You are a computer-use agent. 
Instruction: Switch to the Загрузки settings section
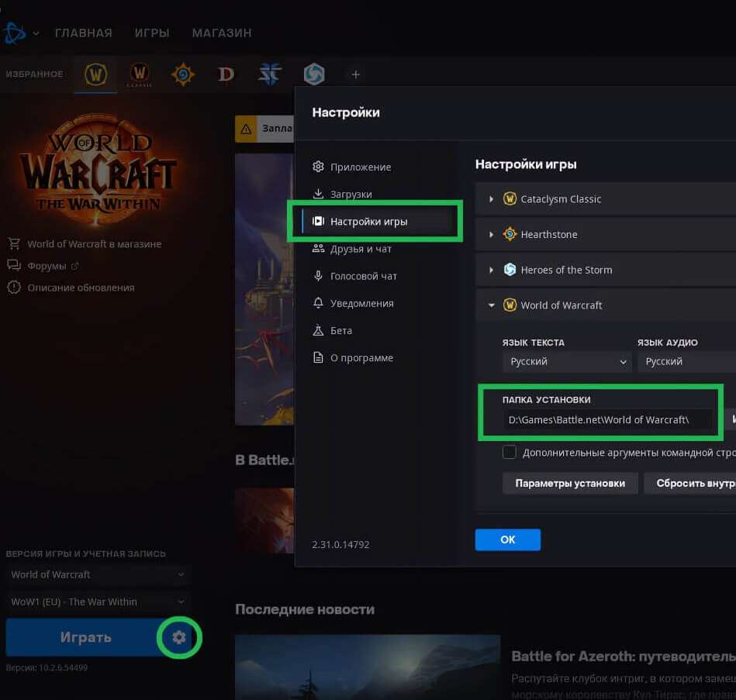[x=351, y=194]
